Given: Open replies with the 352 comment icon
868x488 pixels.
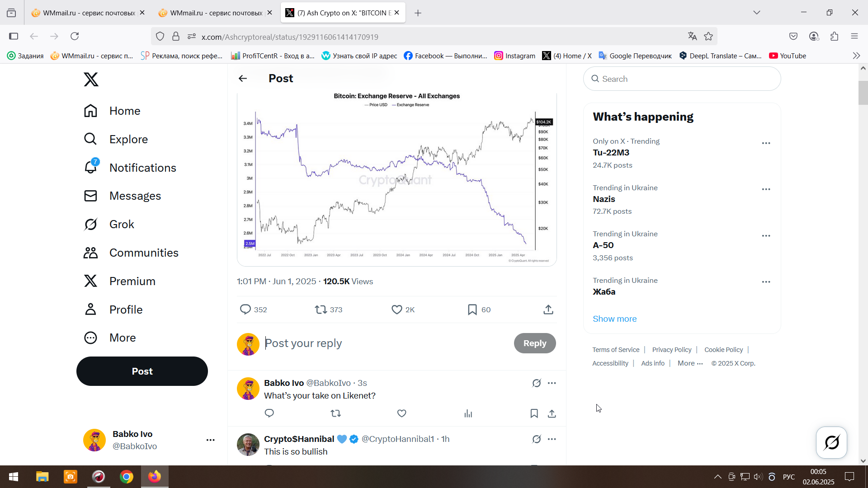Looking at the screenshot, I should [x=253, y=310].
